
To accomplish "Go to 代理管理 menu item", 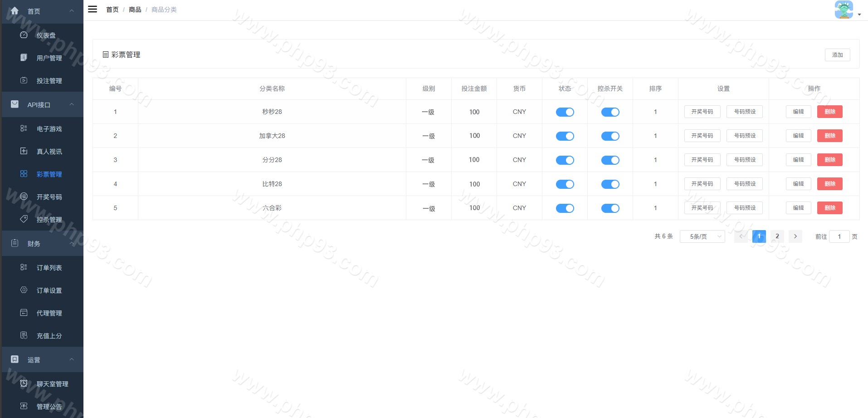I will [x=49, y=313].
